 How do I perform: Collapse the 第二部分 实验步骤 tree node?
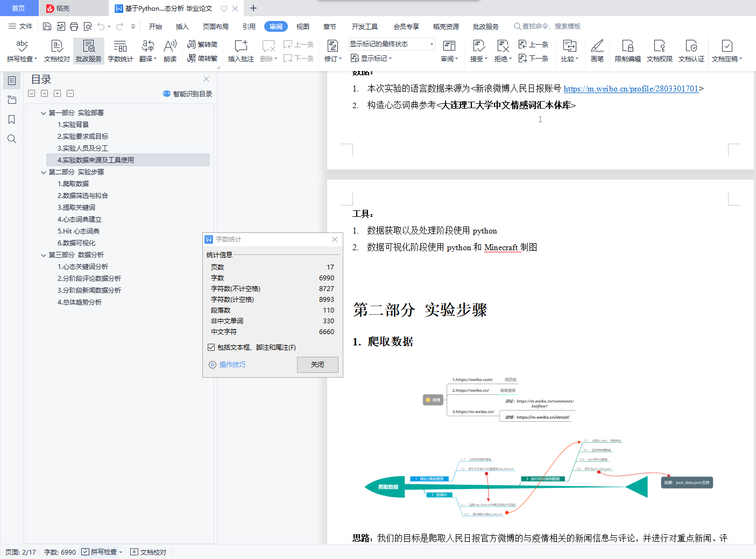(x=44, y=172)
